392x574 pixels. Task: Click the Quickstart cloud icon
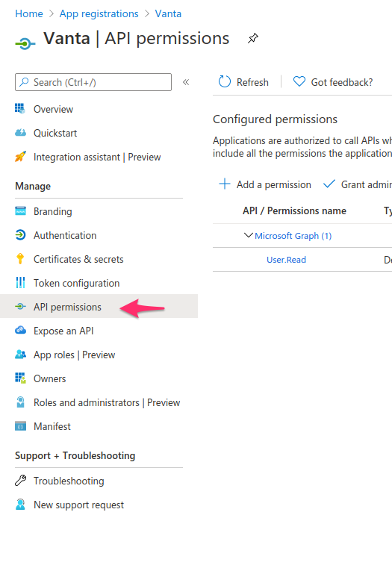(x=20, y=133)
